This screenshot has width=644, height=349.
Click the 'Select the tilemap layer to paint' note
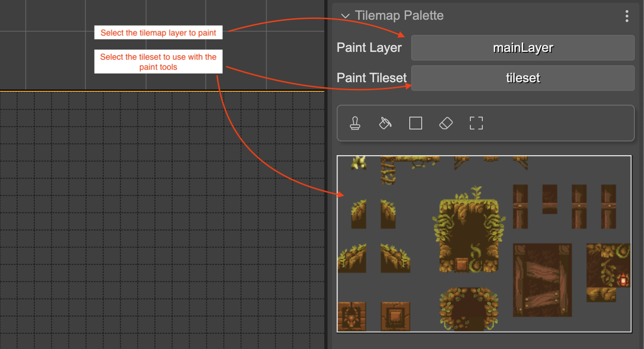(158, 32)
